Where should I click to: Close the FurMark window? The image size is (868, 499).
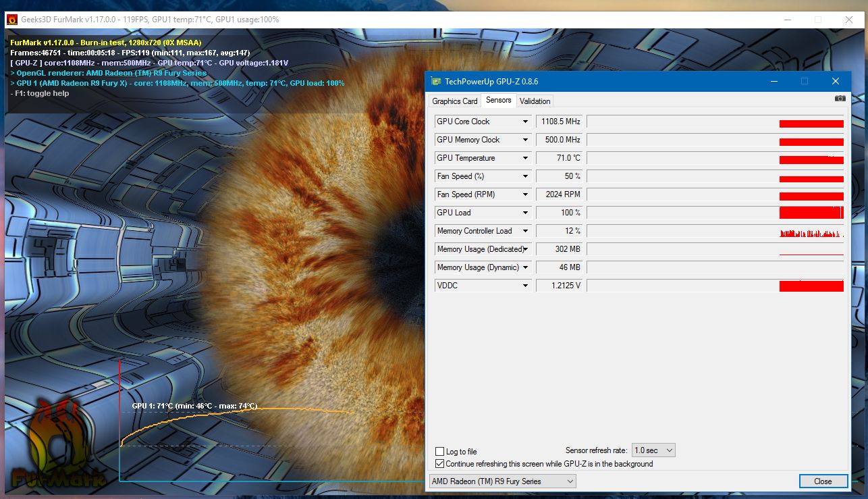coord(849,20)
